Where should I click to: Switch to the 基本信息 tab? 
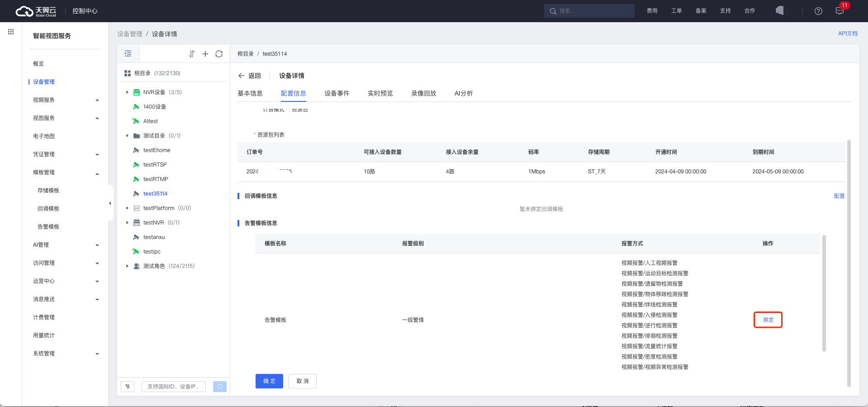(x=250, y=93)
